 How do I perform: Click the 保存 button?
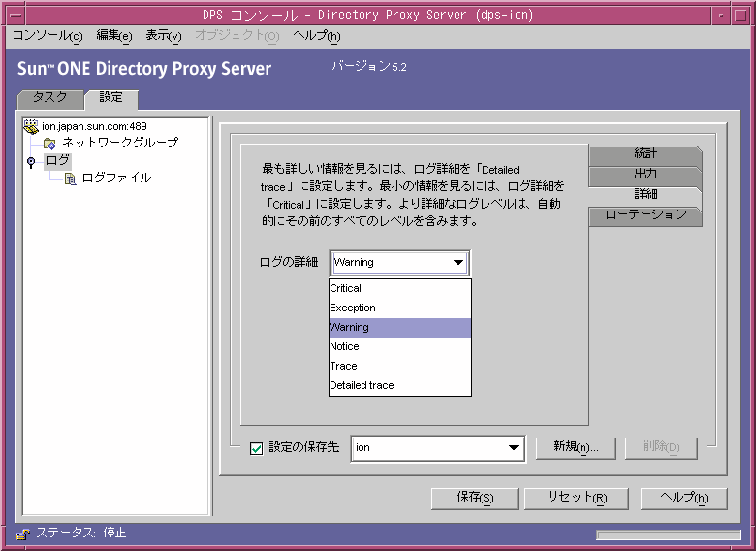[475, 498]
